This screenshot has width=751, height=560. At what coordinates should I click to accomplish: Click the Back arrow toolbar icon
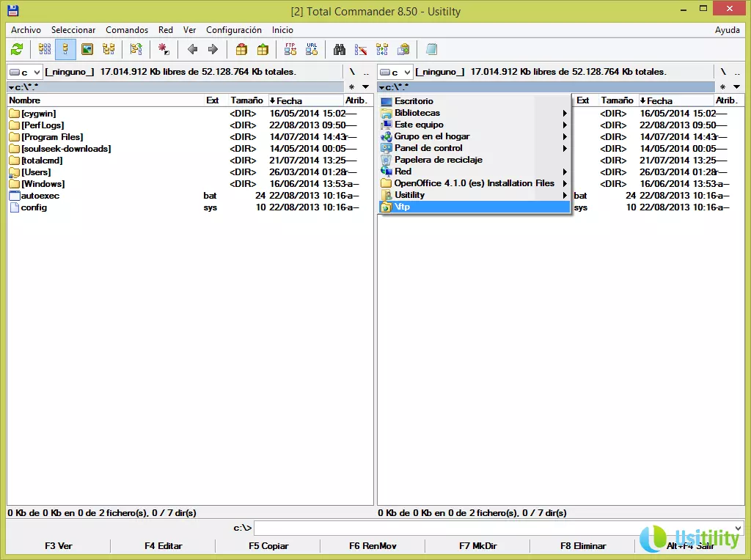pos(192,49)
